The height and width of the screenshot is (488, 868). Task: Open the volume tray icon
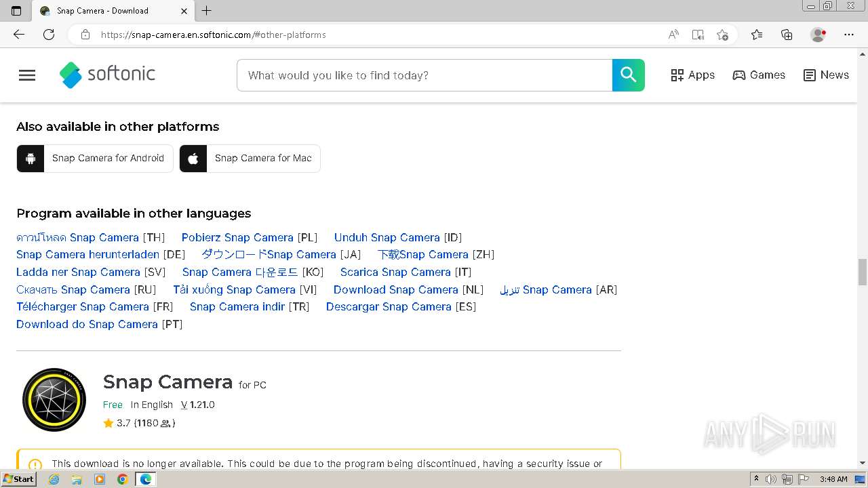click(x=771, y=479)
